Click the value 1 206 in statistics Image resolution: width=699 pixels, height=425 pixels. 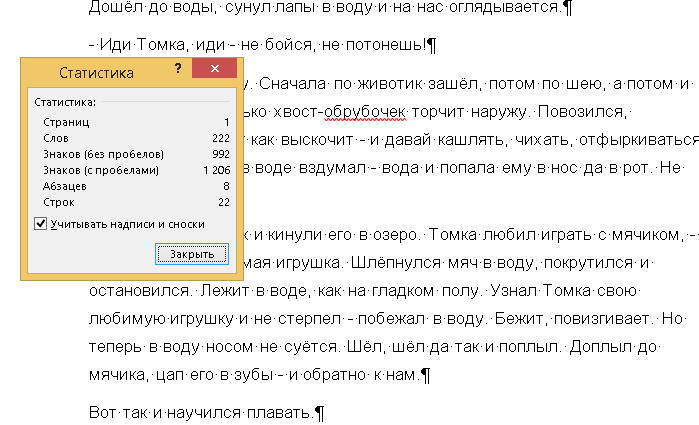(217, 170)
